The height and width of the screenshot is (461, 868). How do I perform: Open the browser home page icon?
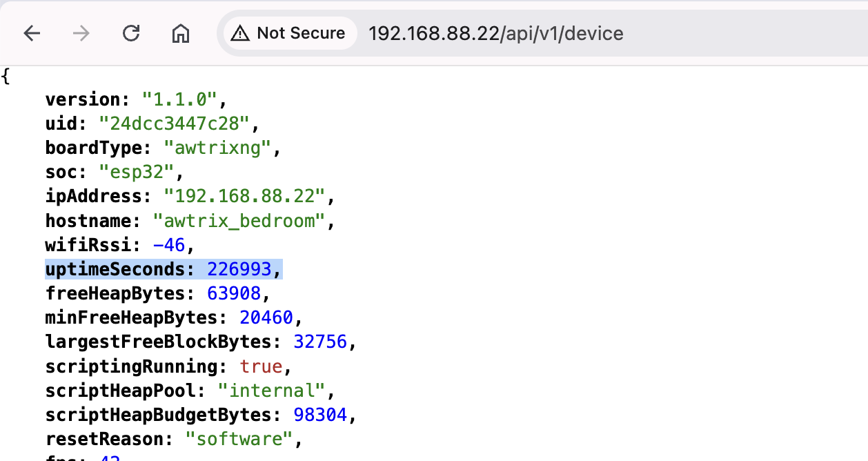tap(181, 33)
